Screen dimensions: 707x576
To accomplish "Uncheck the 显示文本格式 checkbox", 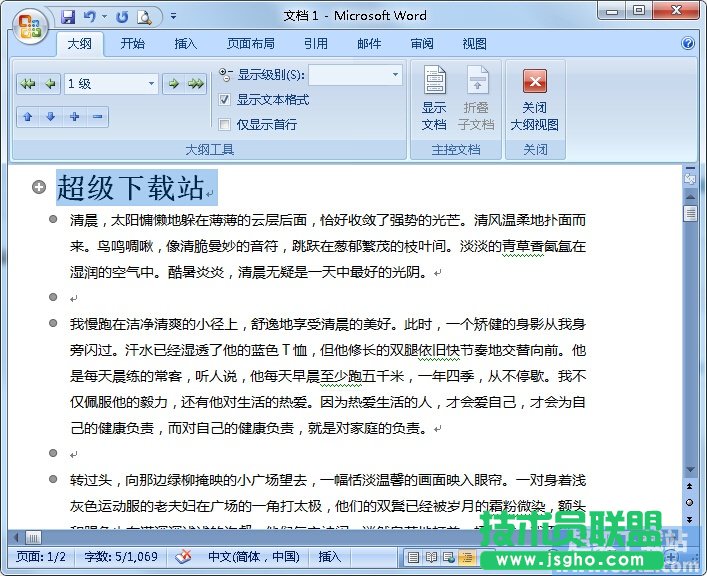I will 225,100.
